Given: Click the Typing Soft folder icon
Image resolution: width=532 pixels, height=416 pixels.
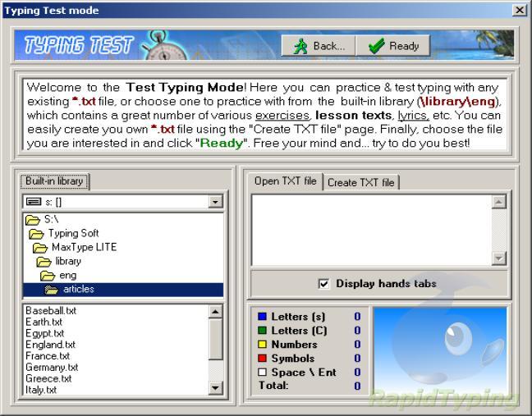Looking at the screenshot, I should click(x=36, y=234).
